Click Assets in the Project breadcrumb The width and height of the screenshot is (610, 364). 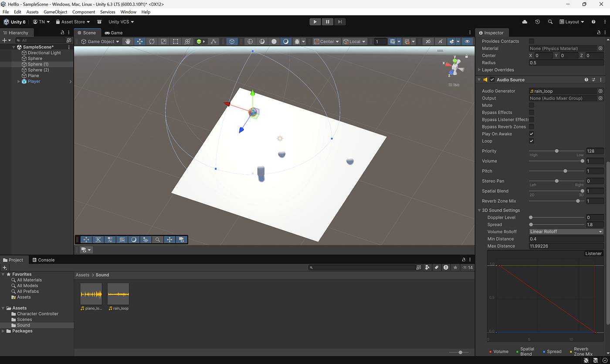click(82, 275)
